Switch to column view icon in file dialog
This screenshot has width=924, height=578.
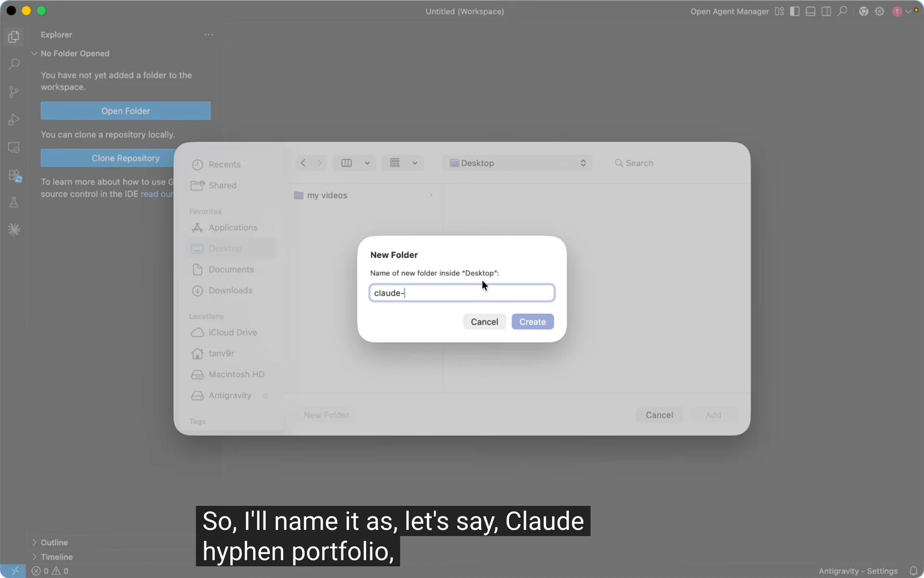pyautogui.click(x=346, y=163)
